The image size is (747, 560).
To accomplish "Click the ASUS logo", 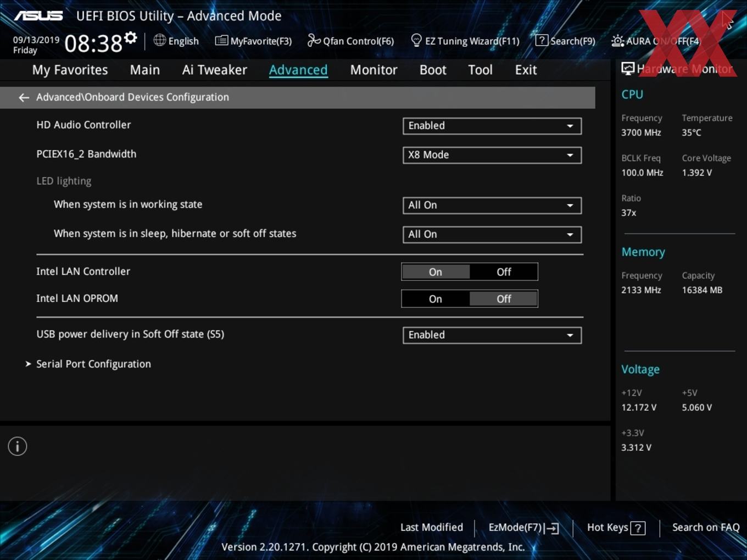I will click(38, 15).
